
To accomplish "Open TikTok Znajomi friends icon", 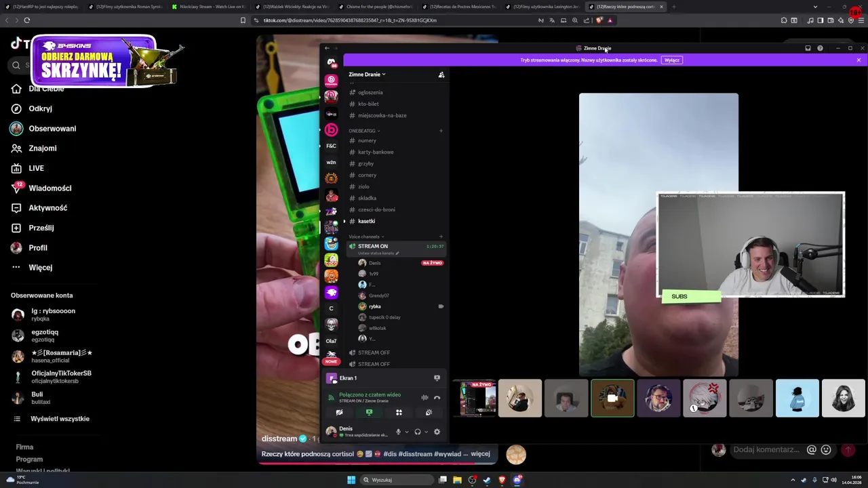I will 16,148.
